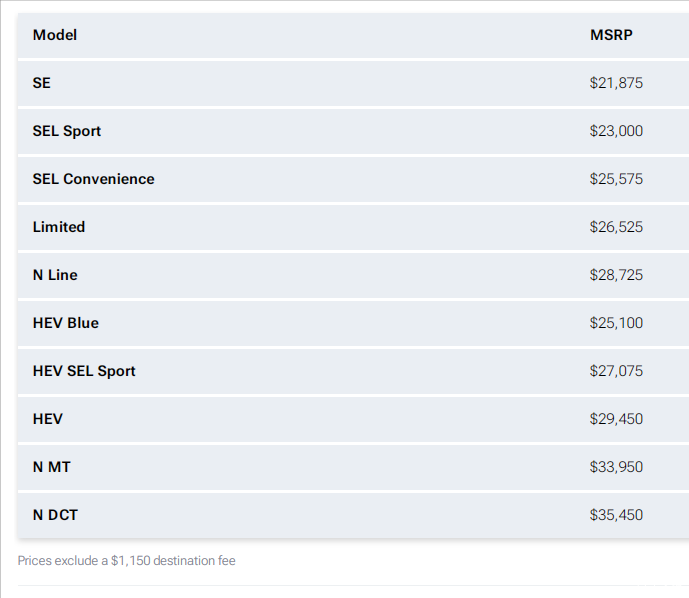The height and width of the screenshot is (598, 689).
Task: Click the $21,875 price
Action: [616, 83]
